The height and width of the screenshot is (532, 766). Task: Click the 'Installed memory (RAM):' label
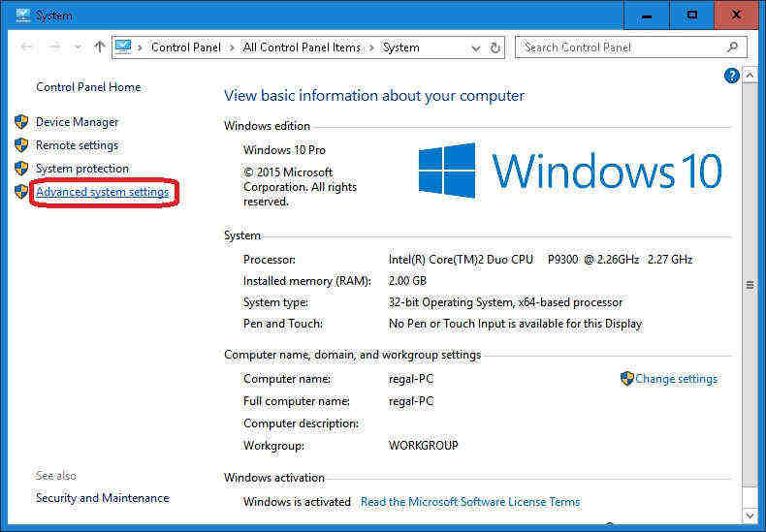click(x=307, y=281)
